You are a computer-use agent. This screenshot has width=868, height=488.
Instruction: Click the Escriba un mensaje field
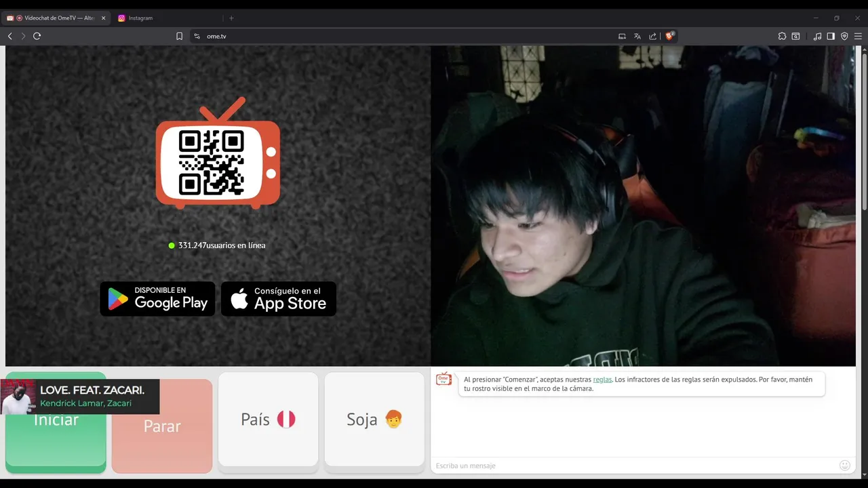tap(634, 466)
